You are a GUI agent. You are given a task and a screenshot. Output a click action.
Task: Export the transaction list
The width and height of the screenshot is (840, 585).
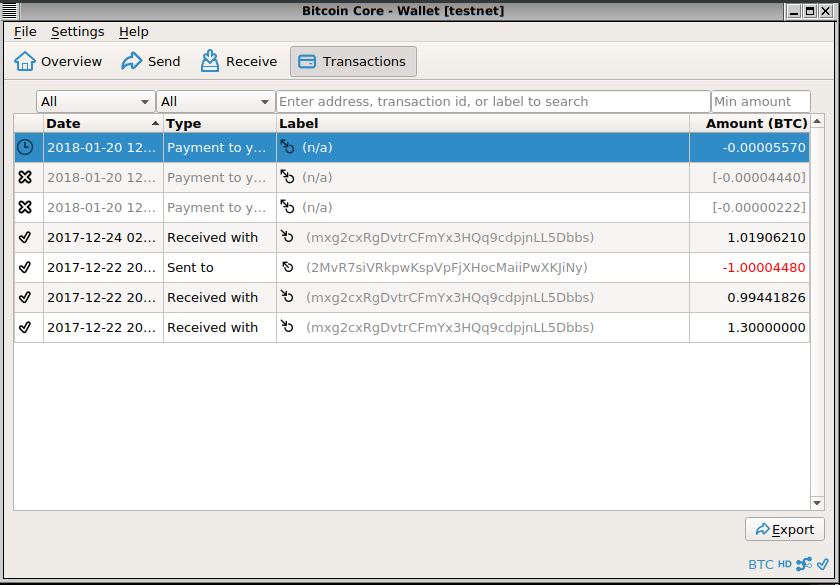point(785,529)
